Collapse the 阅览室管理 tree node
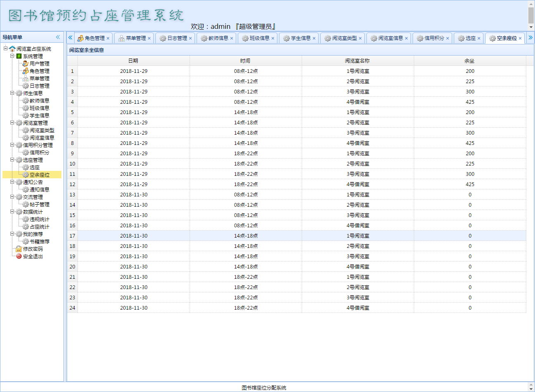The width and height of the screenshot is (535, 392). click(12, 123)
